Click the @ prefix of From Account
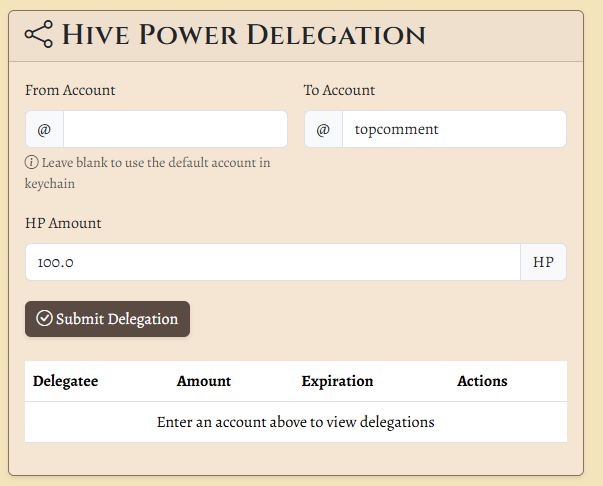 pos(44,129)
